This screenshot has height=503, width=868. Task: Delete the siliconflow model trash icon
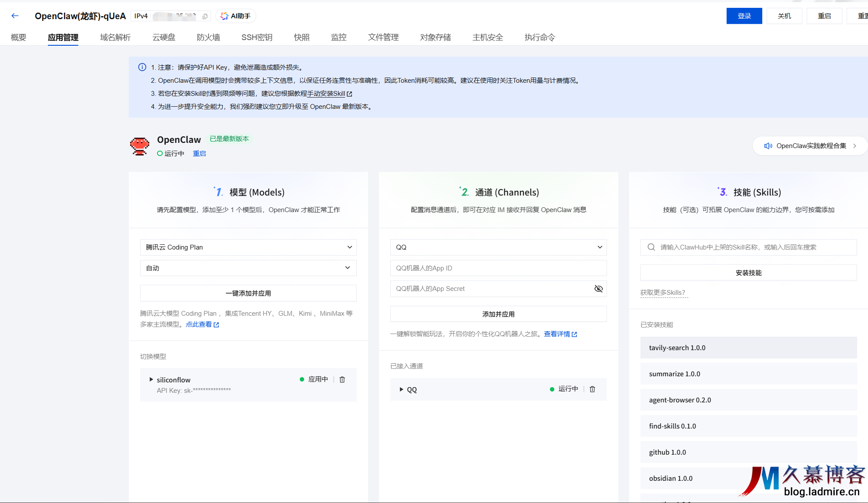pos(342,380)
